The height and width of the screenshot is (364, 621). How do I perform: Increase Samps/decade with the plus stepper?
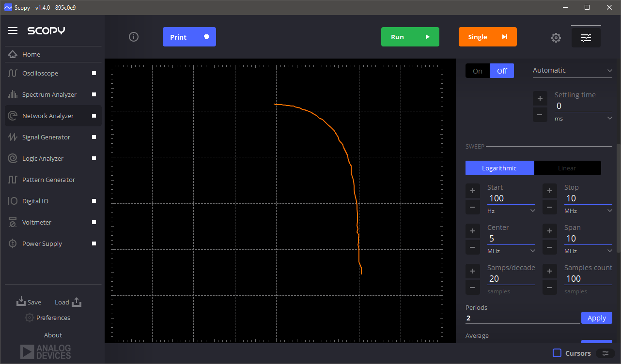(473, 271)
